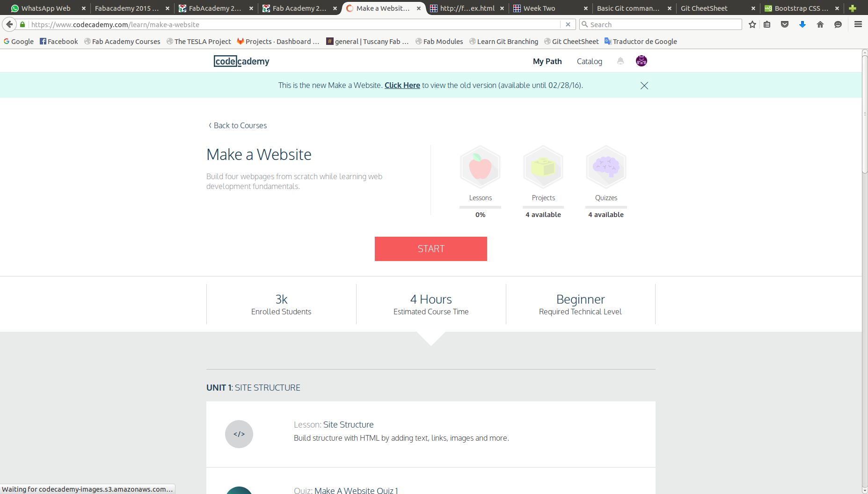Screen dimensions: 868x494
Task: Open the Learn Git Branching bookmark
Action: (x=504, y=42)
